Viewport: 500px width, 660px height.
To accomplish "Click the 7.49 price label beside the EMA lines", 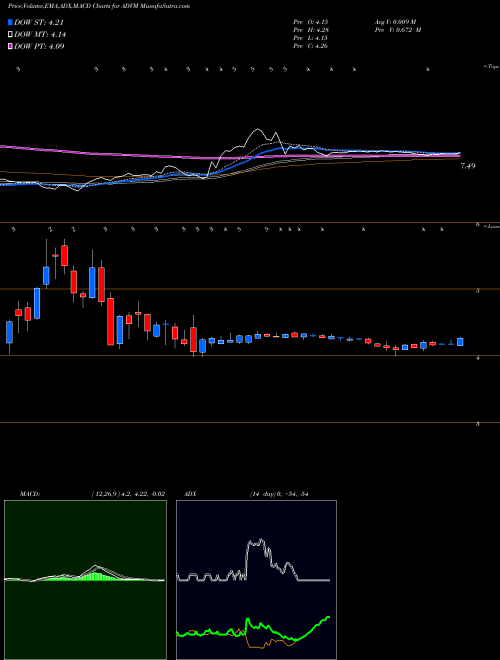I will click(x=468, y=166).
